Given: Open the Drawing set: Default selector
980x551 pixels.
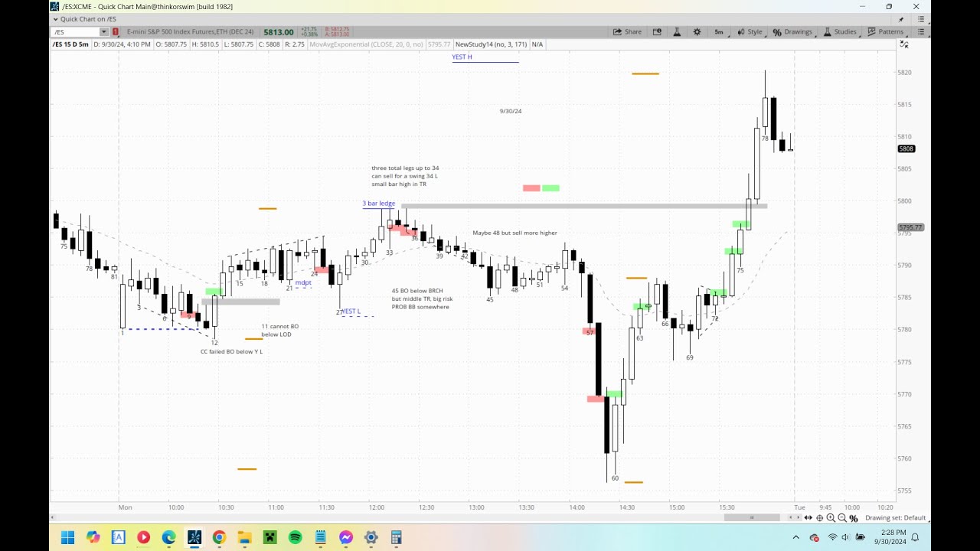Looking at the screenshot, I should click(895, 518).
